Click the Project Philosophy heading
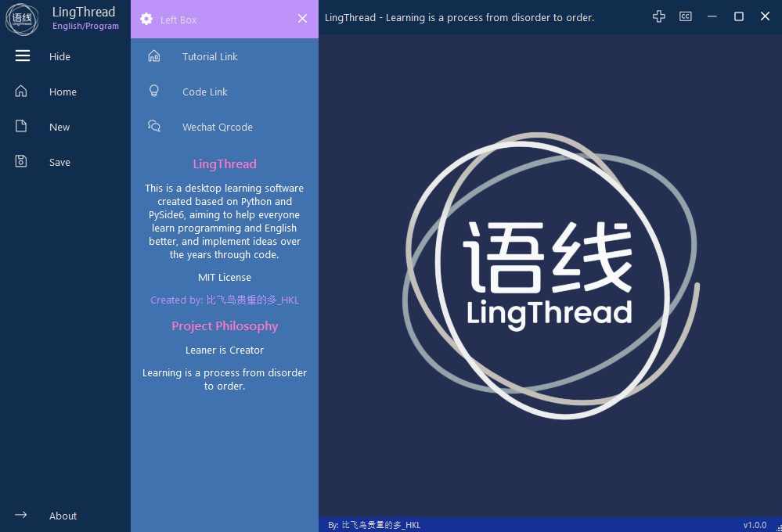 225,326
